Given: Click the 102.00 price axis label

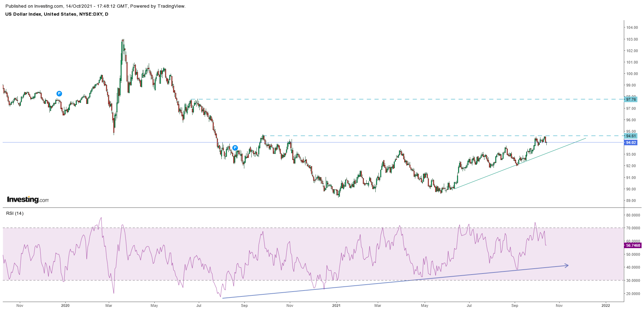Looking at the screenshot, I should pyautogui.click(x=632, y=51).
